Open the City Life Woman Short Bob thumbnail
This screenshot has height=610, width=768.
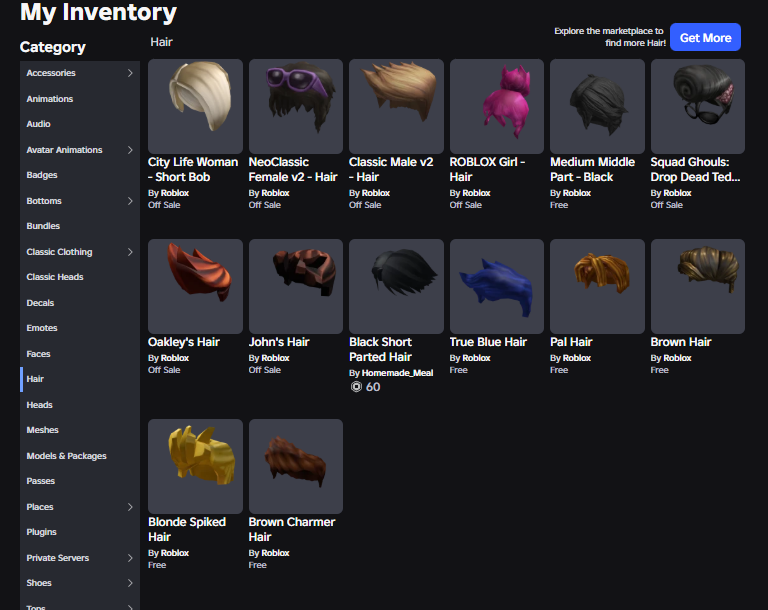point(195,106)
